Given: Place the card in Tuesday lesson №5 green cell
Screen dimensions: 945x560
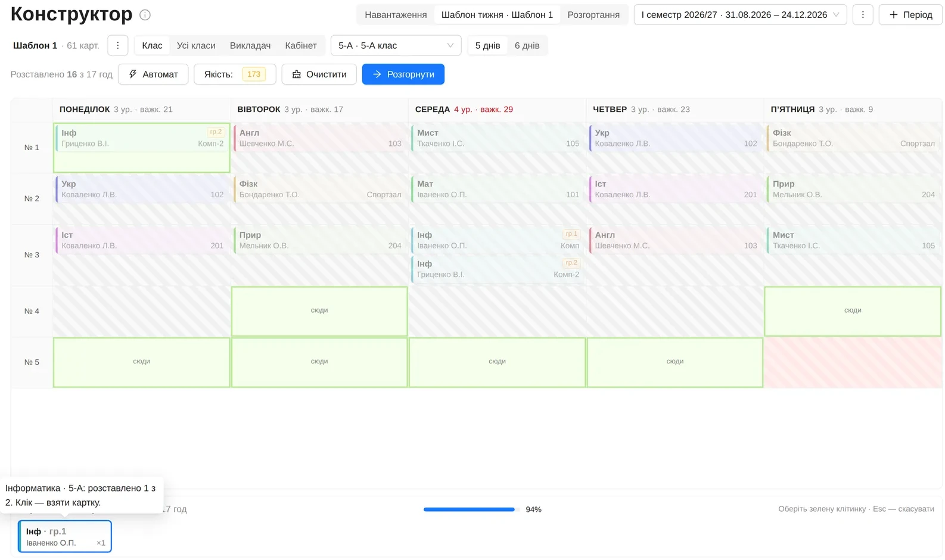Looking at the screenshot, I should (x=319, y=362).
